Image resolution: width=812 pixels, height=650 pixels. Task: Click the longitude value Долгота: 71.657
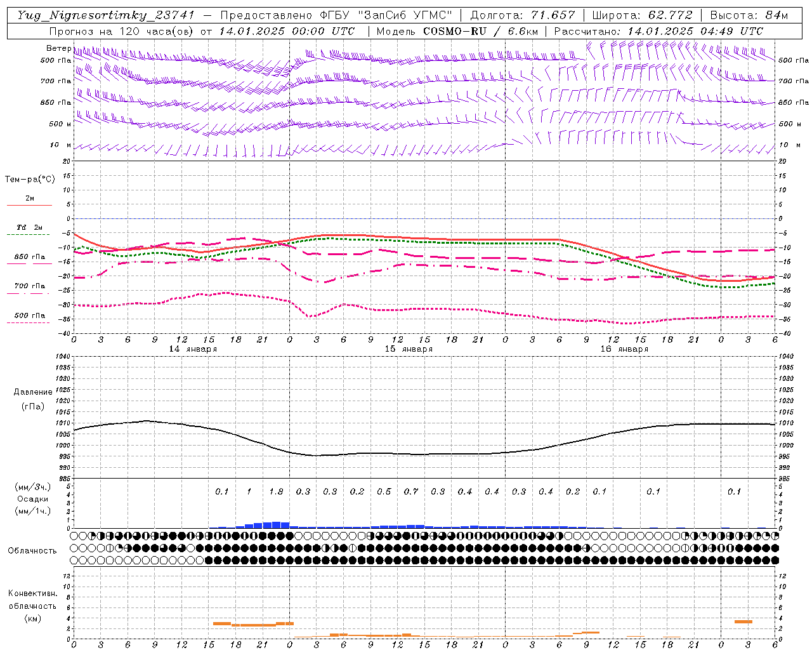click(x=523, y=15)
